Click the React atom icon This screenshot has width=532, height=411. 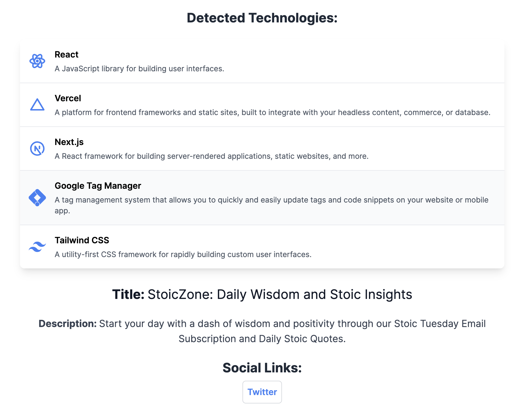coord(37,61)
